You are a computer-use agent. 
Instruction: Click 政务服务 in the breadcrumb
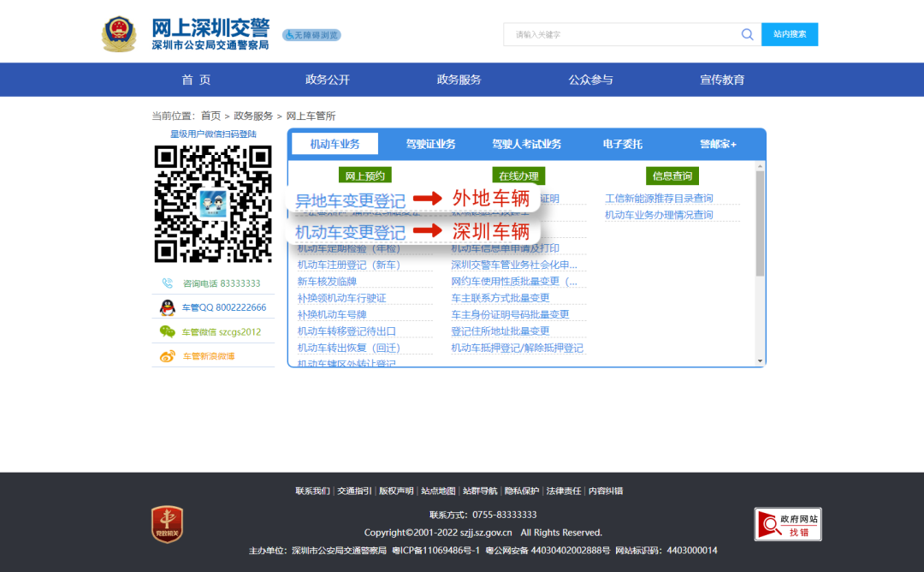tap(253, 116)
